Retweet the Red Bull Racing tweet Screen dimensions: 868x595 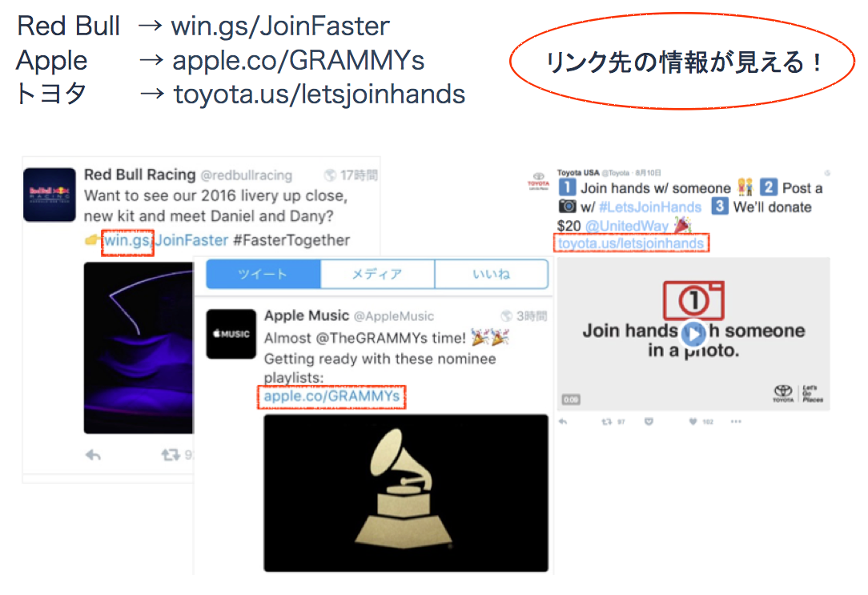click(x=171, y=455)
